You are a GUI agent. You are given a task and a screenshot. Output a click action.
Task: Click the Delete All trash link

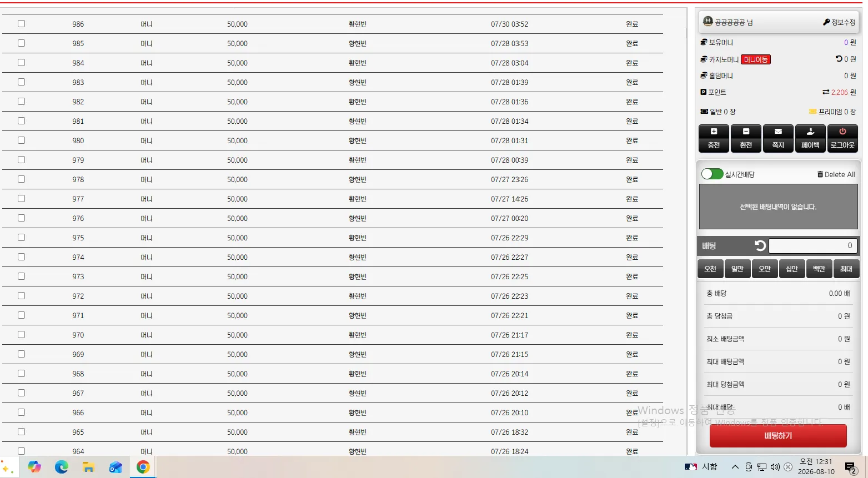click(836, 174)
